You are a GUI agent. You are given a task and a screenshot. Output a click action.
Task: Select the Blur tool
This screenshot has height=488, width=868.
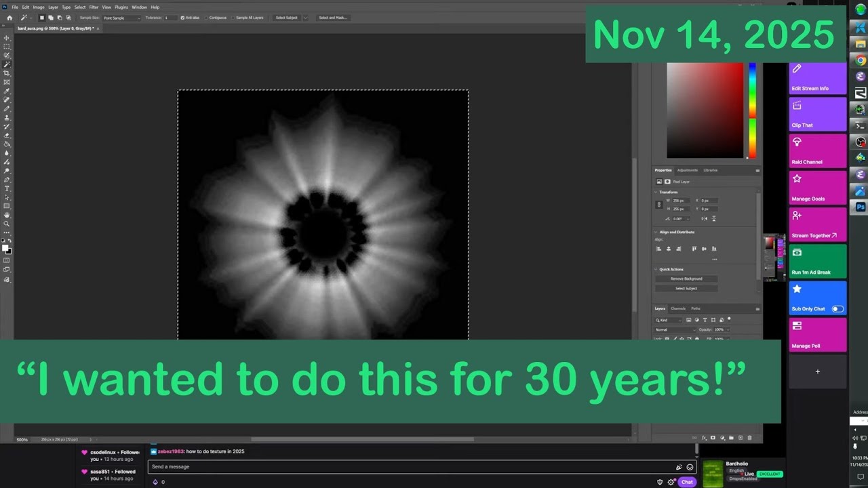[x=7, y=152]
